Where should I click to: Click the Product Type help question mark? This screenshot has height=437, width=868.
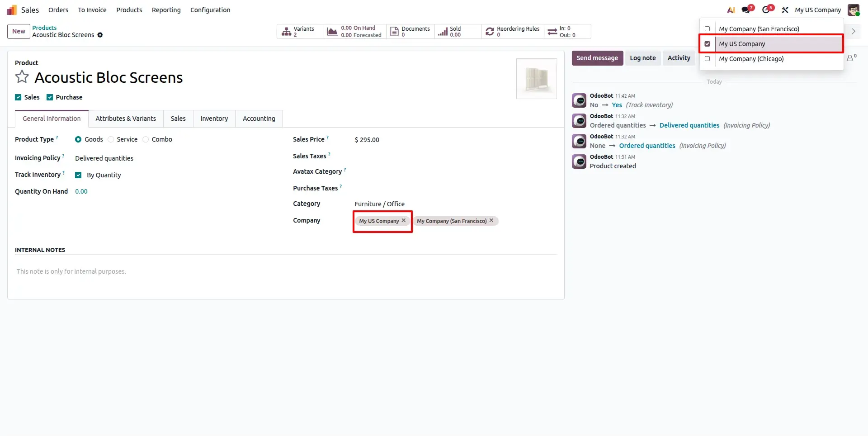click(x=57, y=137)
